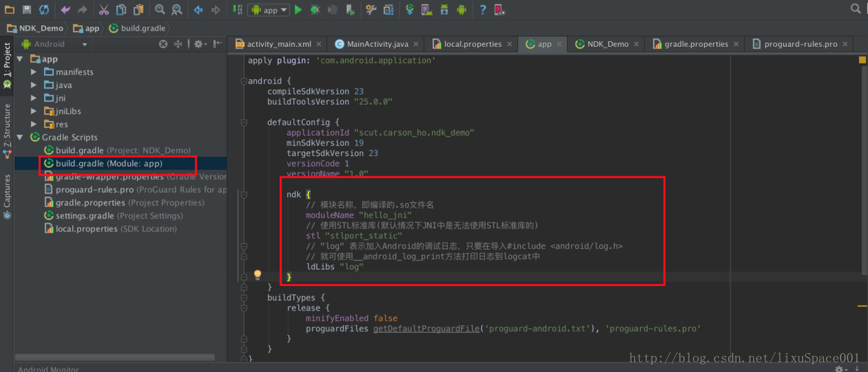Expand the java folder
The height and width of the screenshot is (372, 868).
click(x=33, y=85)
